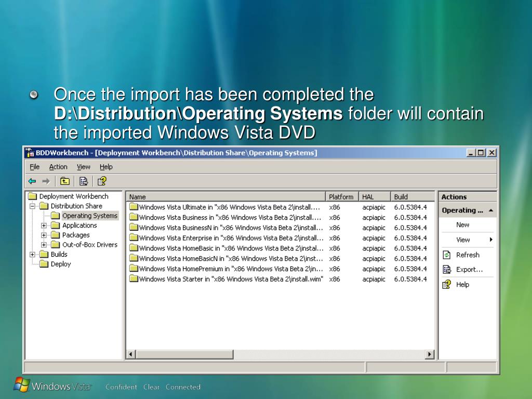The height and width of the screenshot is (399, 532).
Task: Maximize the BDDWorkbench window
Action: [x=481, y=153]
